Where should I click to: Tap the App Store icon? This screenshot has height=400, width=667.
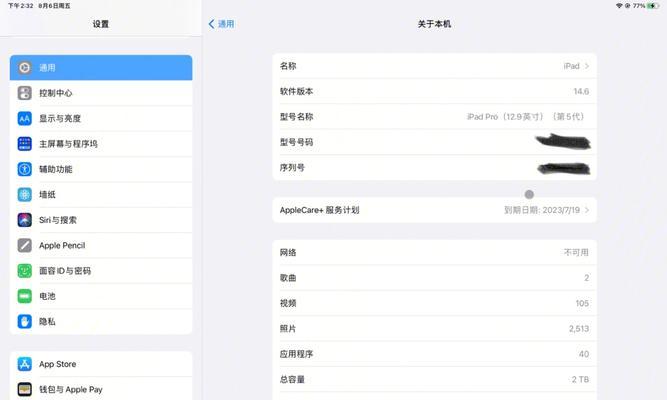[x=25, y=364]
